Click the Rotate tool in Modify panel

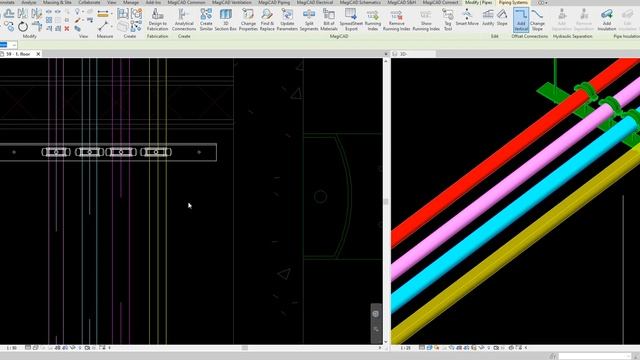pos(23,27)
